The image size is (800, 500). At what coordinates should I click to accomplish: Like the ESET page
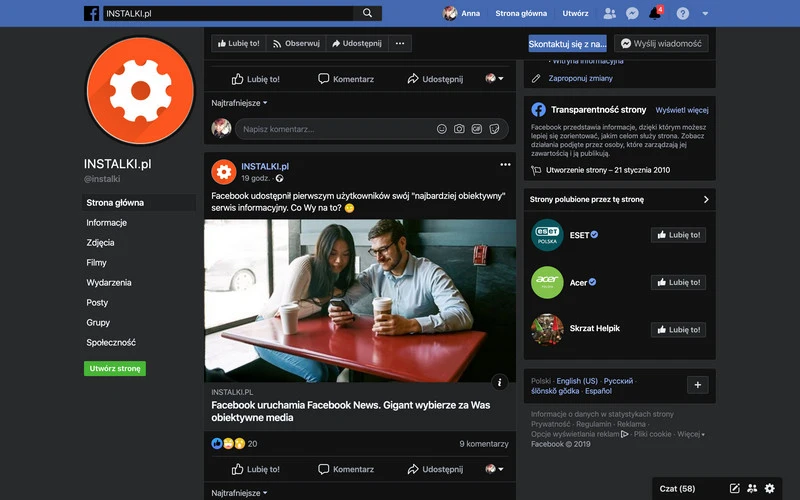(677, 235)
